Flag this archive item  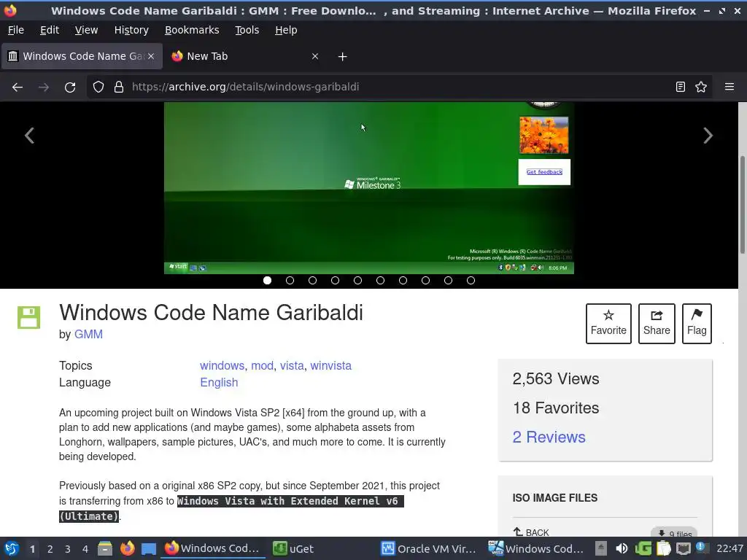coord(697,323)
